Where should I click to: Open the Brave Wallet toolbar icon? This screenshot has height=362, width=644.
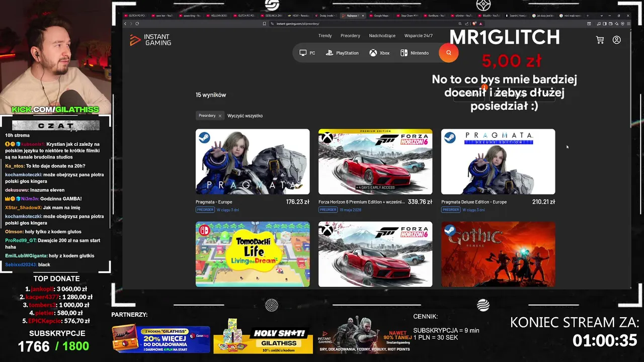(610, 24)
